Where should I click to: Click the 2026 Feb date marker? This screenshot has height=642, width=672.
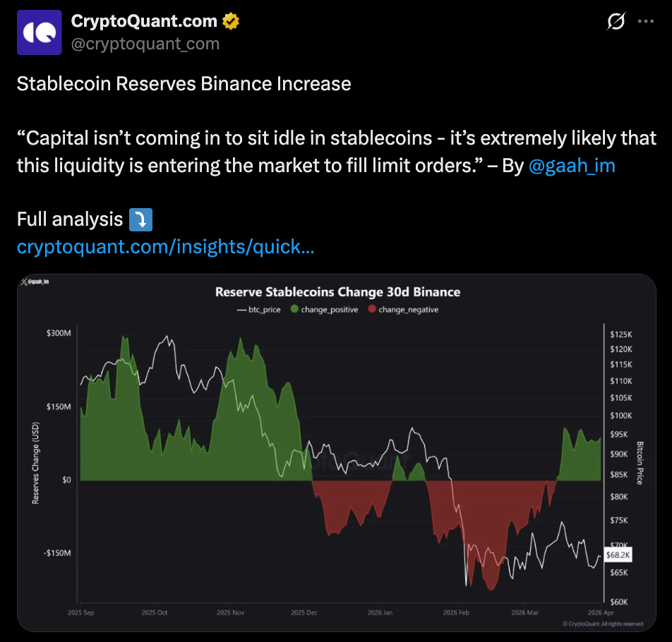point(456,613)
